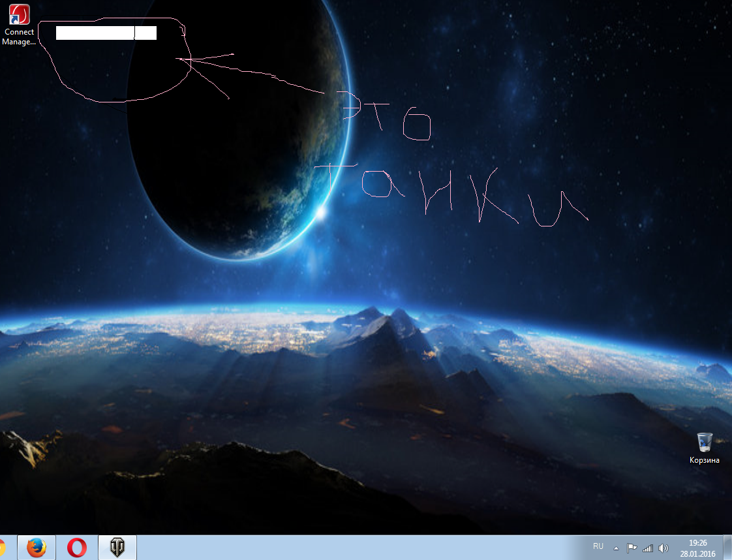
Task: Show network signal strength status
Action: pos(648,548)
